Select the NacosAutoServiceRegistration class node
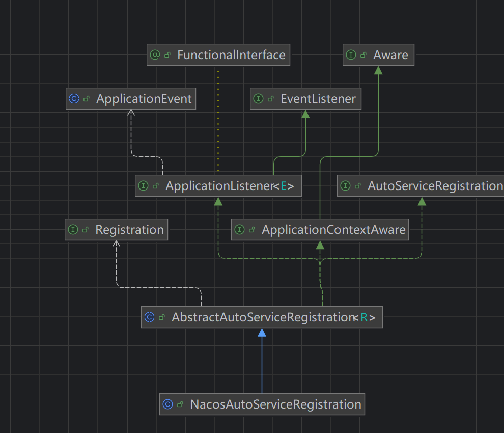Screen dimensions: 504x433 (262, 404)
